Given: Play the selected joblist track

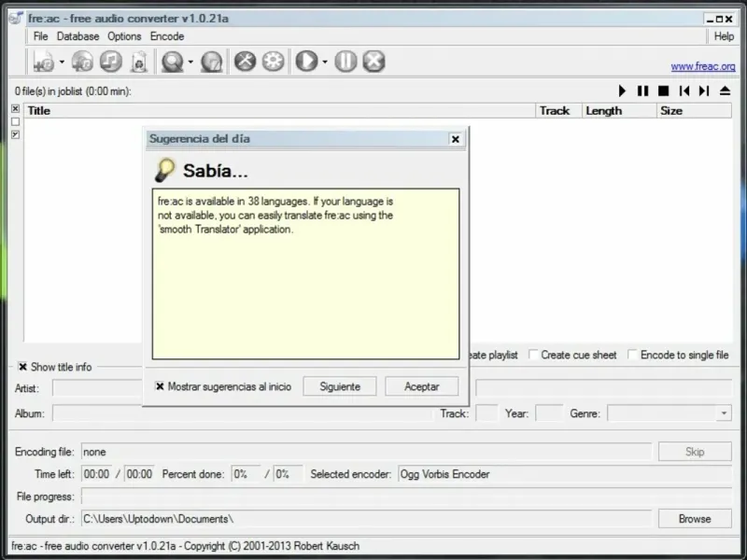Looking at the screenshot, I should 622,91.
